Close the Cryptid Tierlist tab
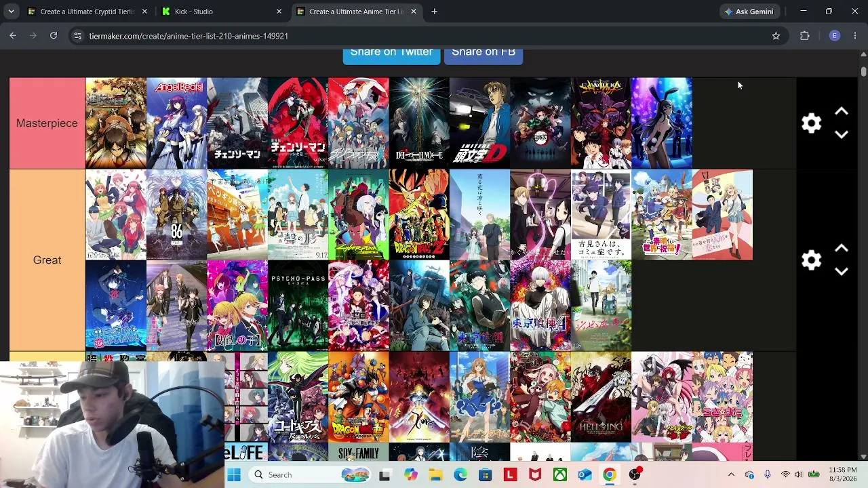The width and height of the screenshot is (868, 488). (x=144, y=12)
